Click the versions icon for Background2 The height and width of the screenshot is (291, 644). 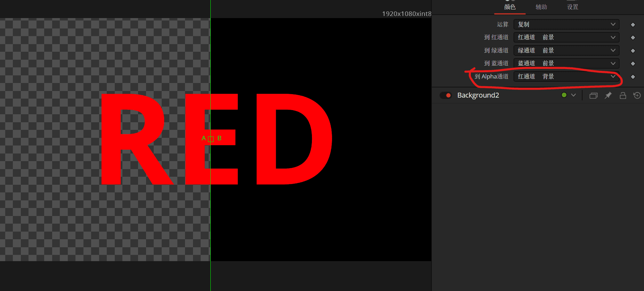click(x=594, y=95)
